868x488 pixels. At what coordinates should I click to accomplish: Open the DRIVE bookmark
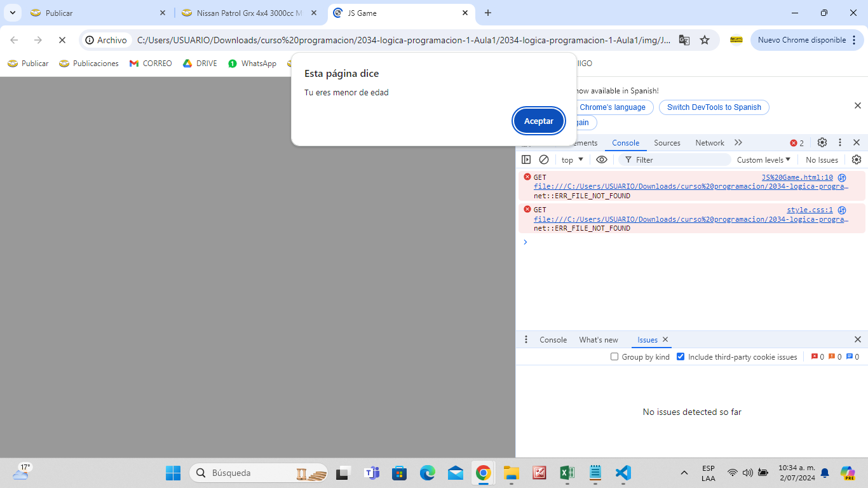coord(200,64)
